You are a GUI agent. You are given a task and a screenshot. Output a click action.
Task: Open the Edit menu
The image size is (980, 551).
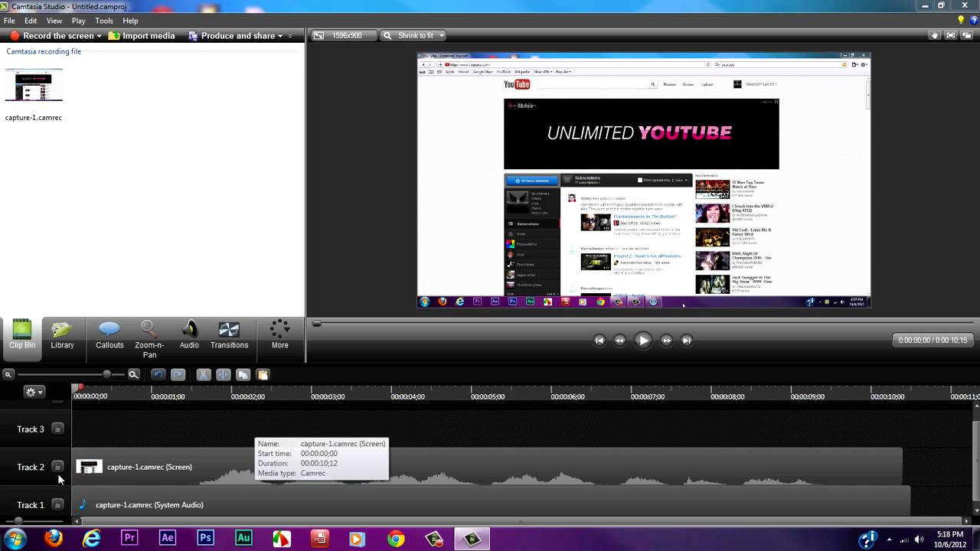pos(31,21)
